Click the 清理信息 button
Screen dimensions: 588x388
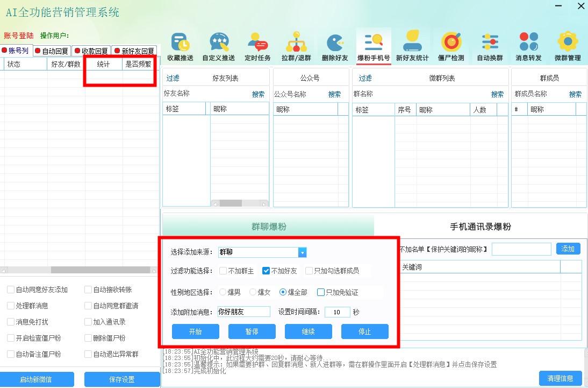point(560,378)
